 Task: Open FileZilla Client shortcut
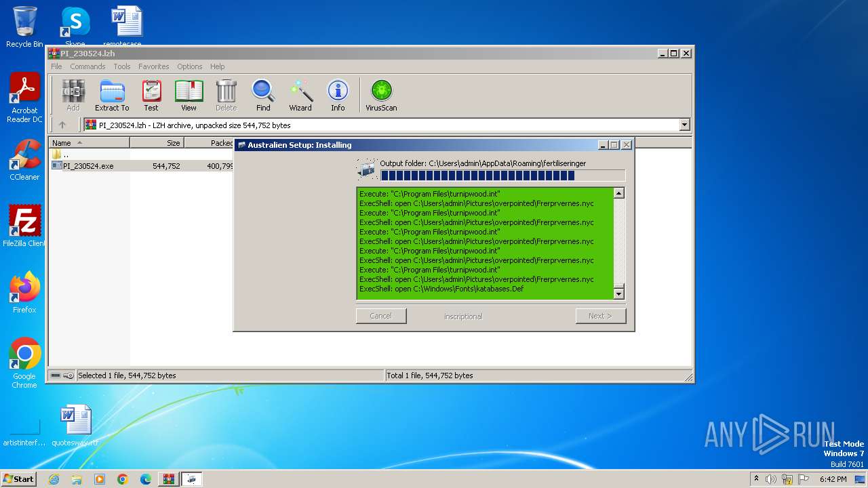point(24,226)
